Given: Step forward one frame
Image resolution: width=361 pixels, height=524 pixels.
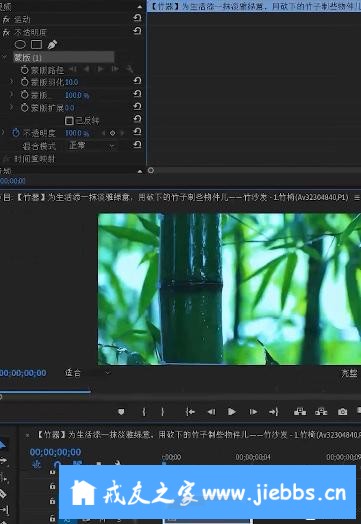Looking at the screenshot, I should (x=253, y=412).
